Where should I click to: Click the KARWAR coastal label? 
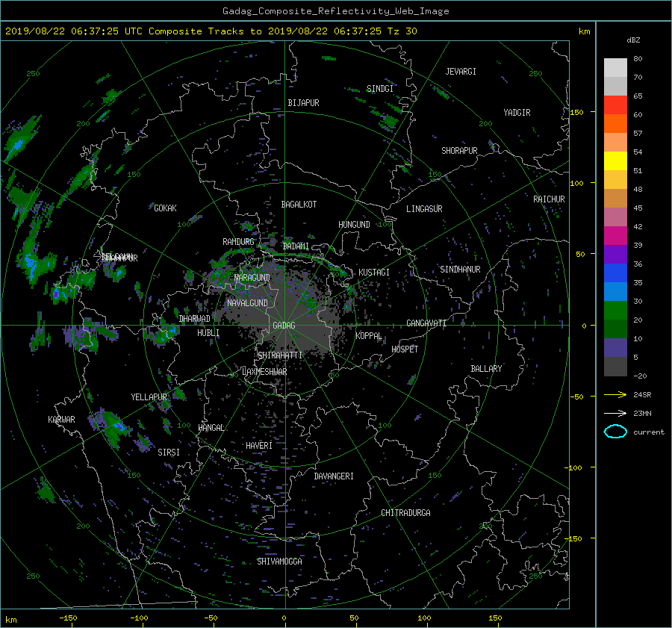click(61, 420)
